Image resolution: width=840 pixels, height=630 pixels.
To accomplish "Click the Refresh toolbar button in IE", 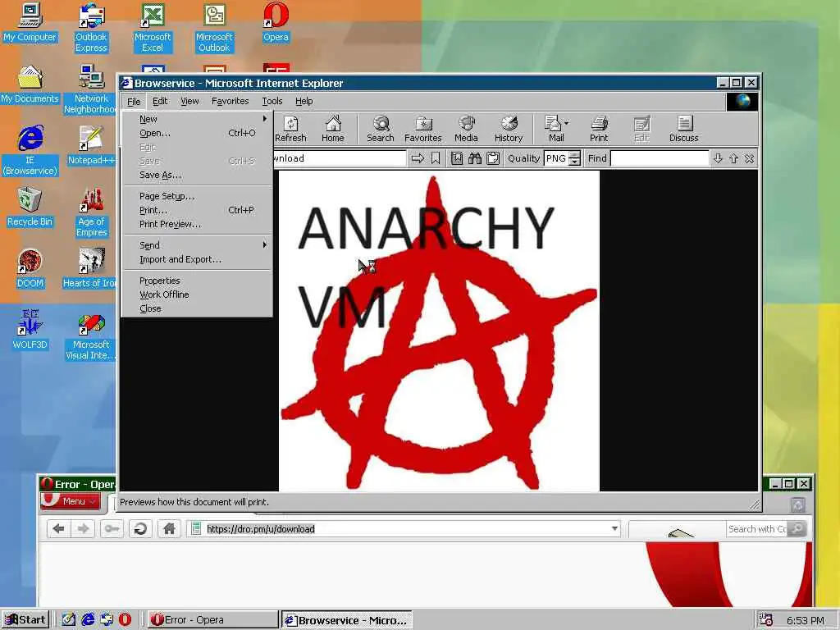I will coord(290,129).
